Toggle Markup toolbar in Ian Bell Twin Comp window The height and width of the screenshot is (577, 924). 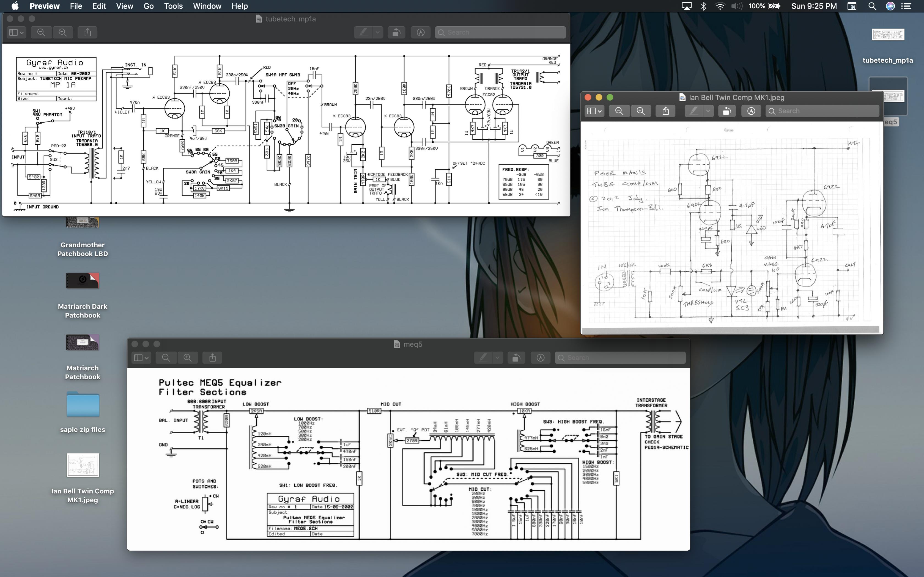pyautogui.click(x=751, y=111)
